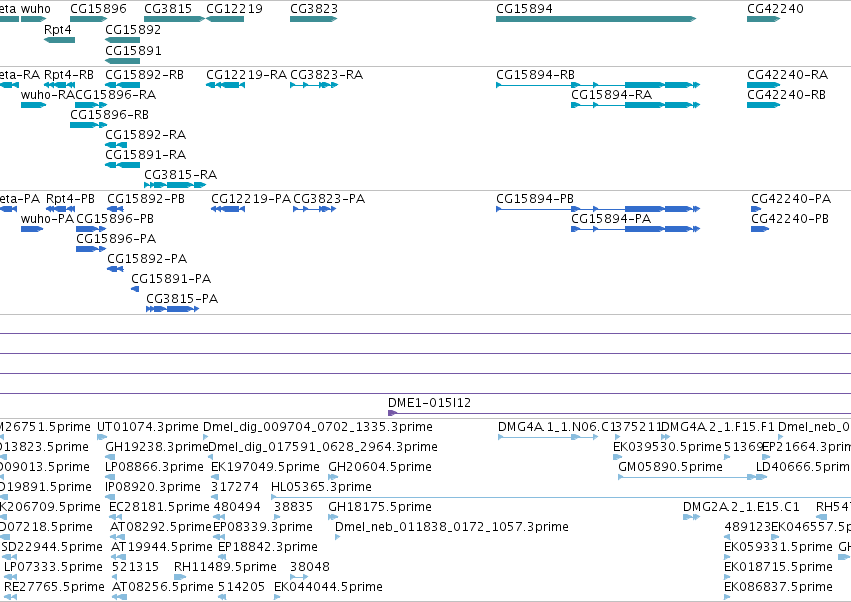Click EST 'EC28181.5prime'
851x602 pixels.
click(x=159, y=507)
